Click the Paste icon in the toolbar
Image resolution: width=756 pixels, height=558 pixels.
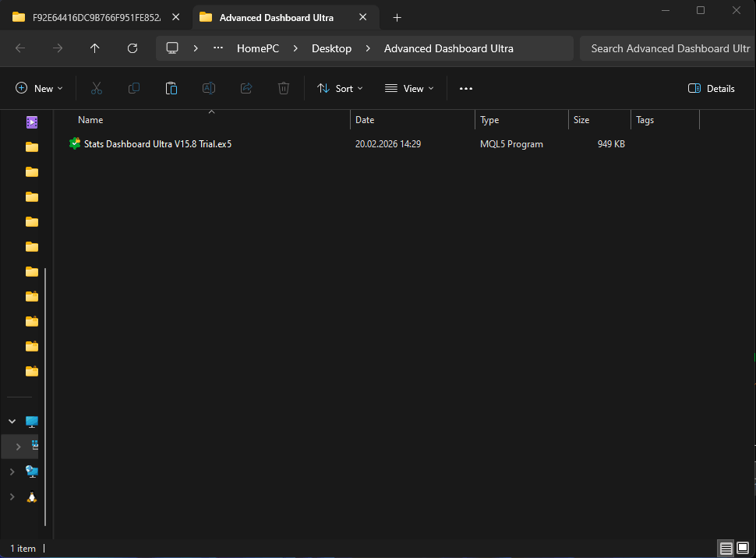click(x=171, y=89)
